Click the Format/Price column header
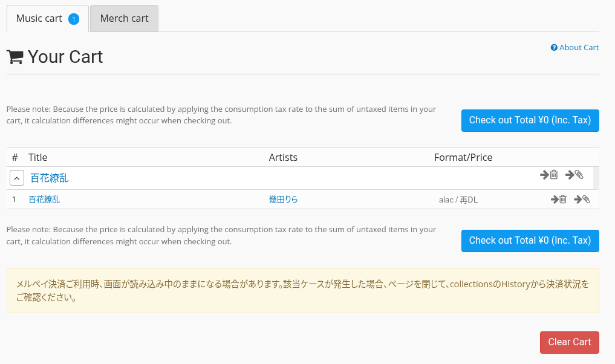This screenshot has height=364, width=615. pos(463,157)
